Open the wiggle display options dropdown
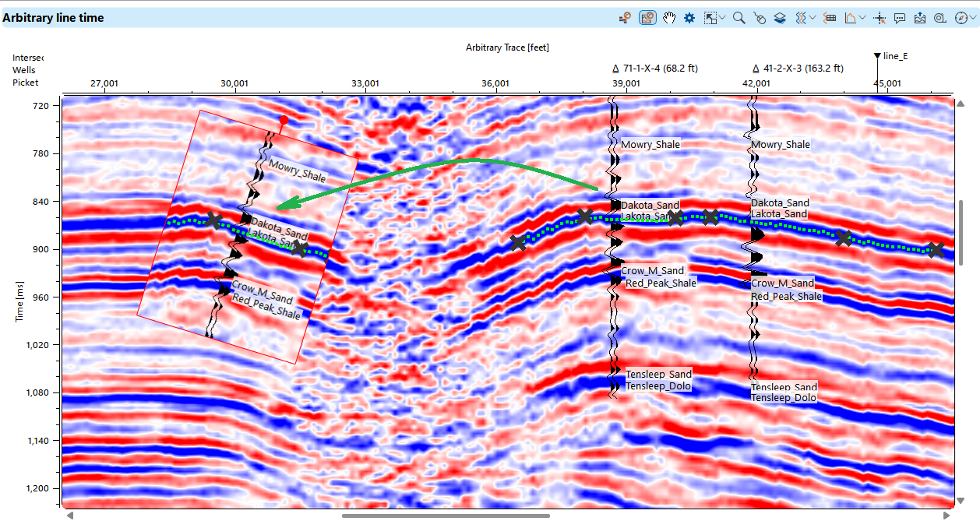The width and height of the screenshot is (980, 528). pyautogui.click(x=813, y=17)
